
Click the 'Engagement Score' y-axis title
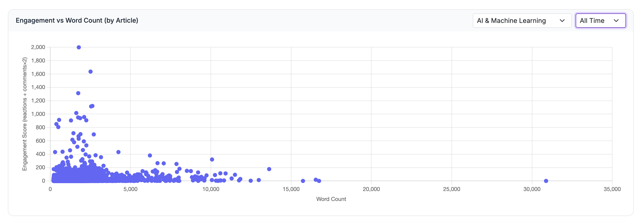[25, 114]
